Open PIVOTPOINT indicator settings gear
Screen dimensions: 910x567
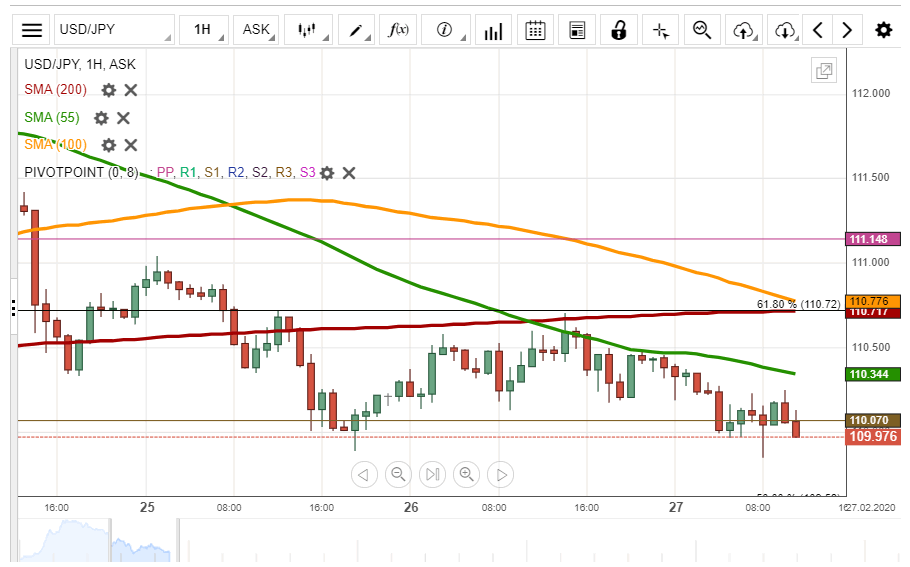327,173
